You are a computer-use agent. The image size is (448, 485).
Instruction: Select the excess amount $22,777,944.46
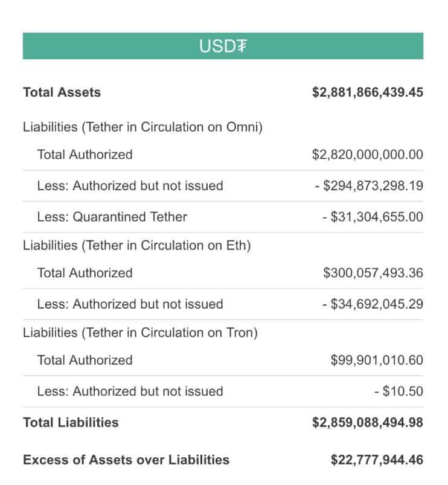(x=376, y=460)
